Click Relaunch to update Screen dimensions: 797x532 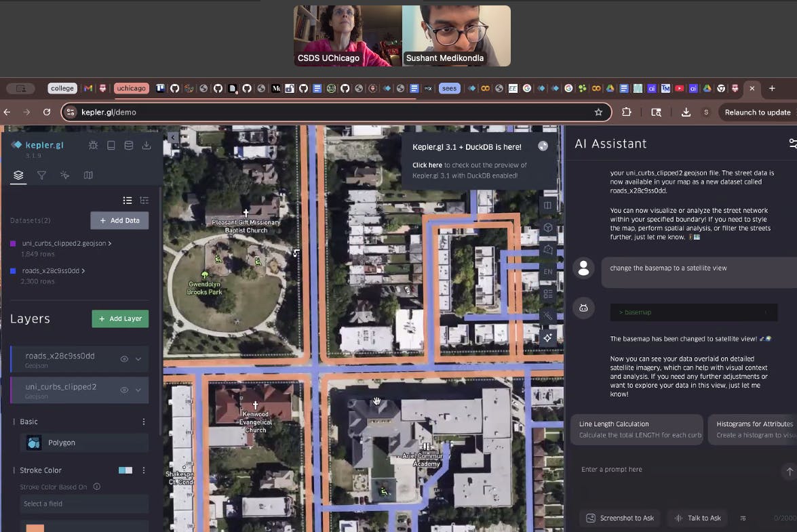click(x=758, y=112)
